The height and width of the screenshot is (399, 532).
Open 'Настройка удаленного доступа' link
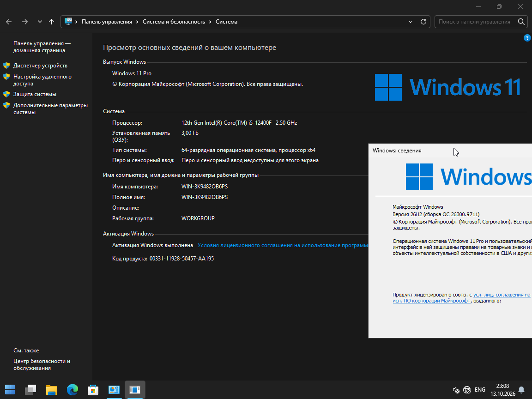tap(42, 80)
